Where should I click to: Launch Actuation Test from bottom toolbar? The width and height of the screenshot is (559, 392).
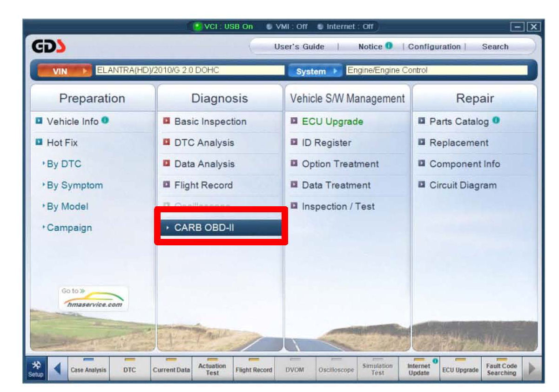pyautogui.click(x=212, y=370)
